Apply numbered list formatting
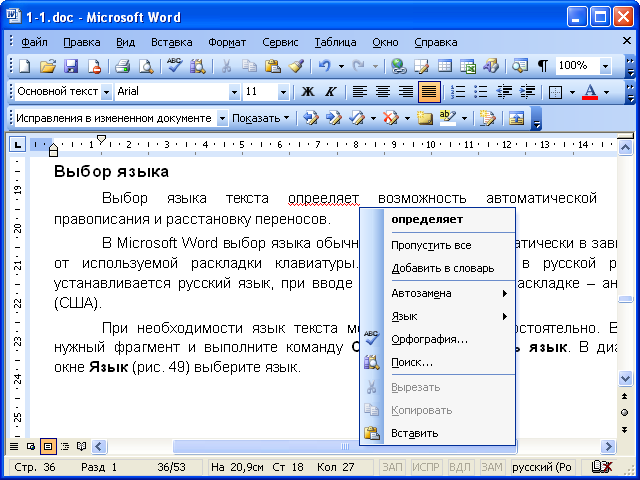 [x=458, y=92]
